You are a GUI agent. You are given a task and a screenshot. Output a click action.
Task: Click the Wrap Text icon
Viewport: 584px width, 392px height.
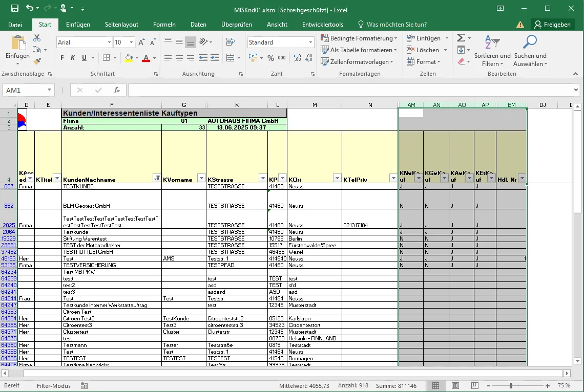coord(231,41)
